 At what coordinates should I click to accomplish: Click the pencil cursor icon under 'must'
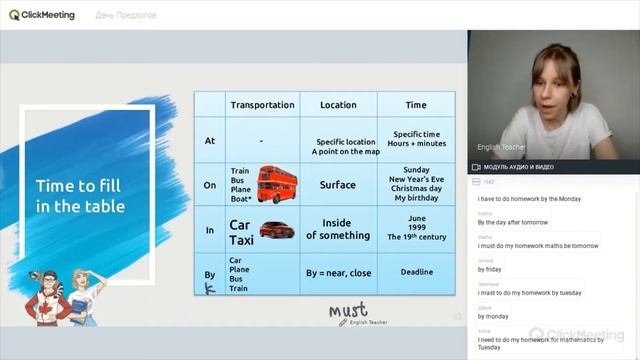pyautogui.click(x=343, y=322)
